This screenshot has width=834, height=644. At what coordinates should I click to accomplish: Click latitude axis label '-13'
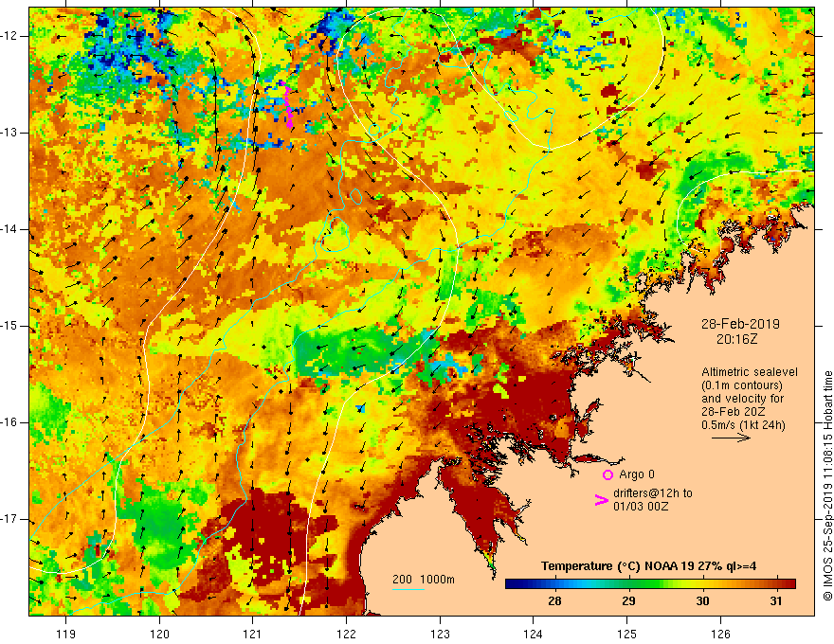(x=9, y=133)
